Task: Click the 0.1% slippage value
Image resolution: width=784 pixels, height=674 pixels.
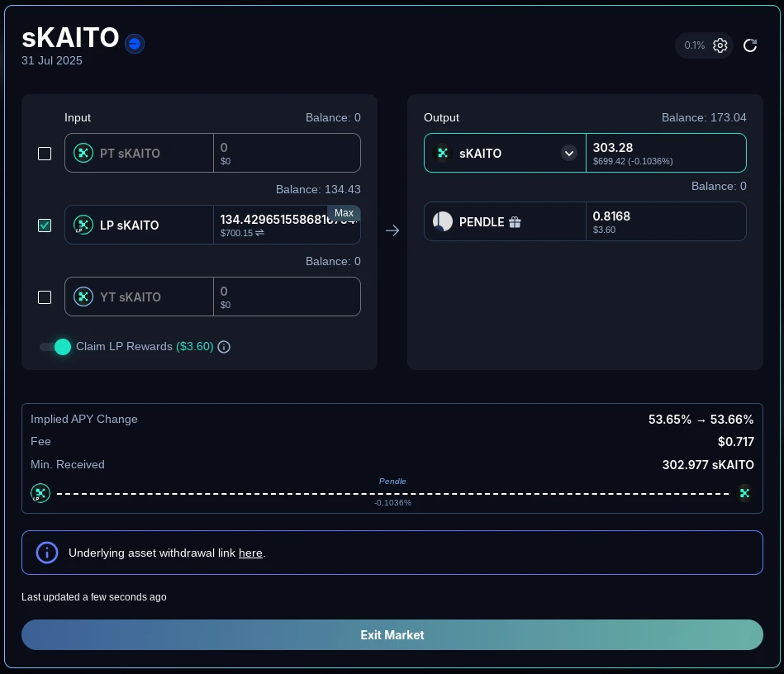Action: [695, 45]
